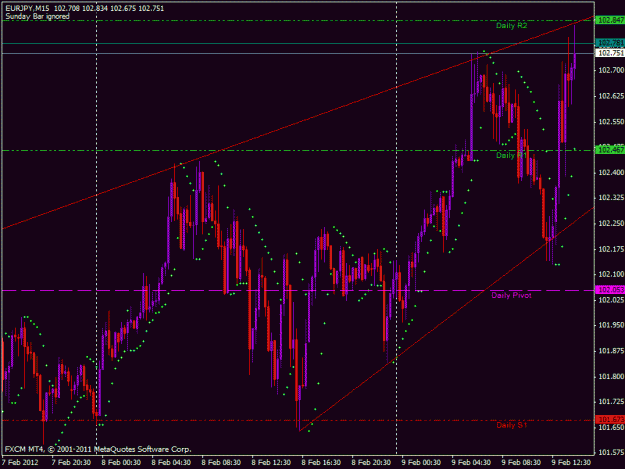Click the 101.650 price axis label
This screenshot has height=469, width=625.
pyautogui.click(x=611, y=427)
